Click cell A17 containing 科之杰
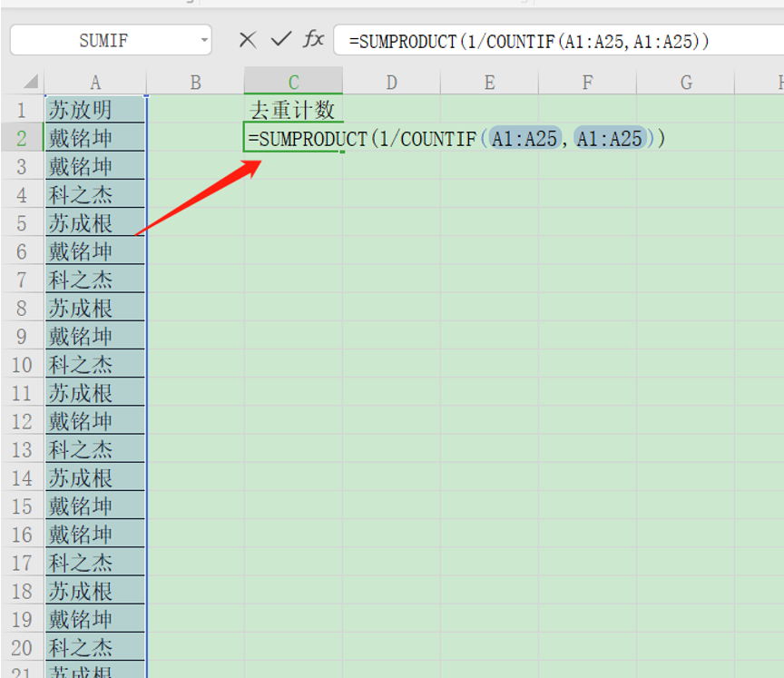 (95, 562)
